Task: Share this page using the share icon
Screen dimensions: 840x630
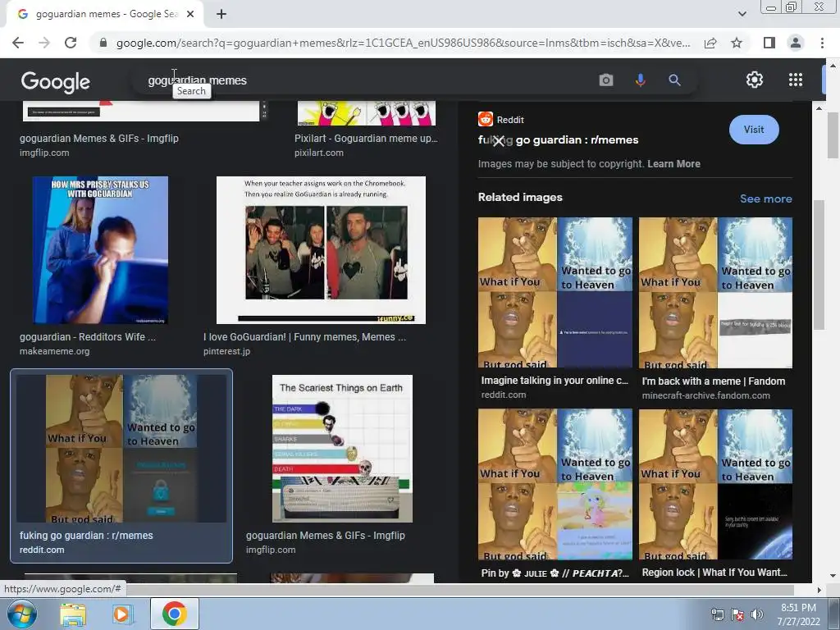Action: 710,43
